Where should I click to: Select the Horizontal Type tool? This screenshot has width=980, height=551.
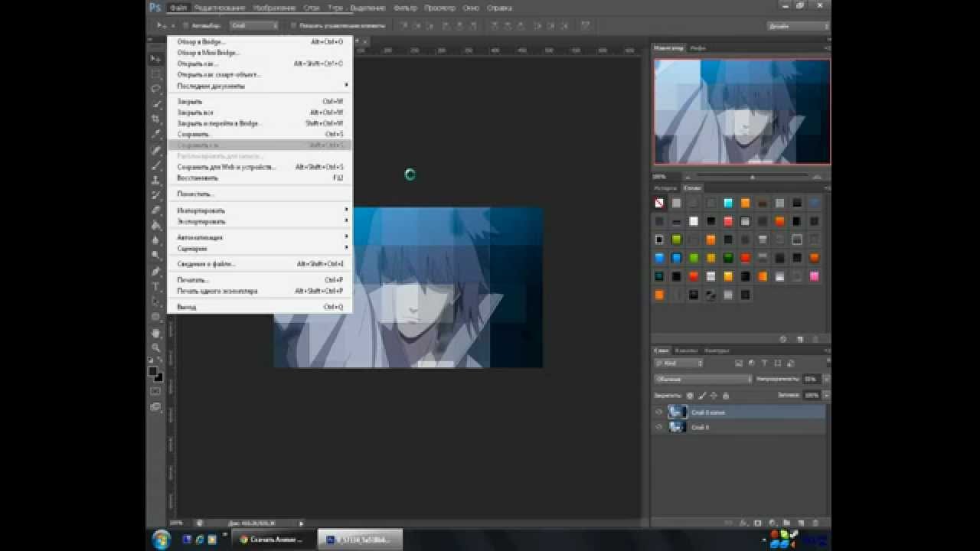coord(156,286)
